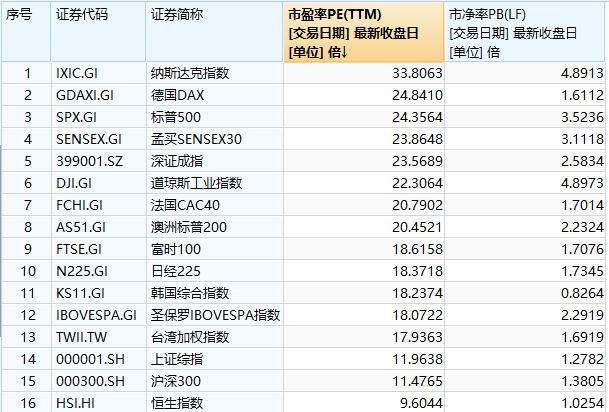Select PE value 9.6044
Image resolution: width=609 pixels, height=412 pixels.
coord(364,403)
